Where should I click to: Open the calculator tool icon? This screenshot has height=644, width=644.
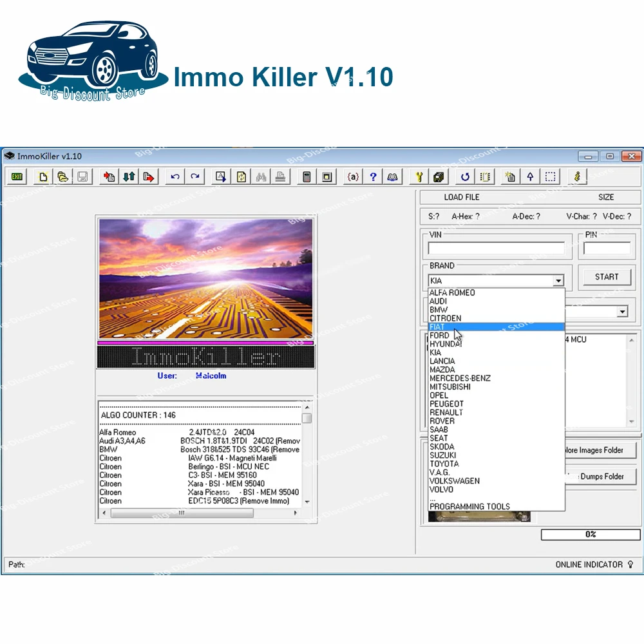(x=307, y=177)
